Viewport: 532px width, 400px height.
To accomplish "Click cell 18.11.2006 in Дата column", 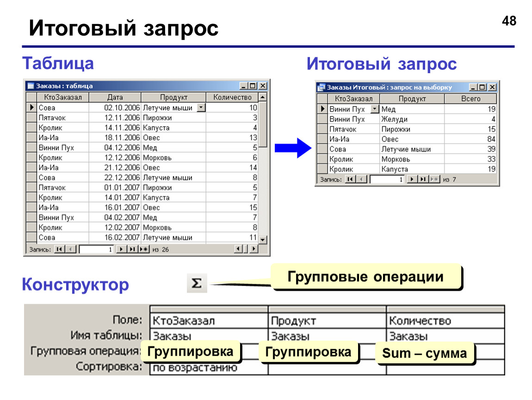I will tap(115, 137).
